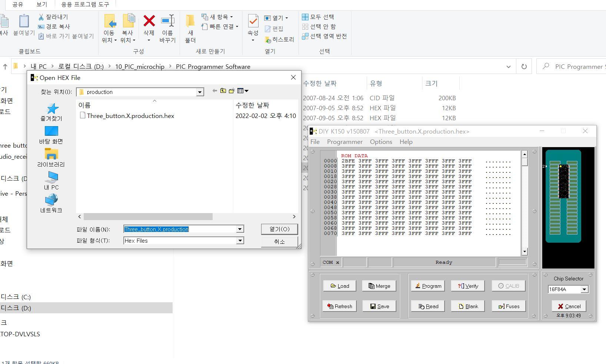Expand the Explorer address bar history chevron
The image size is (606, 364).
509,67
